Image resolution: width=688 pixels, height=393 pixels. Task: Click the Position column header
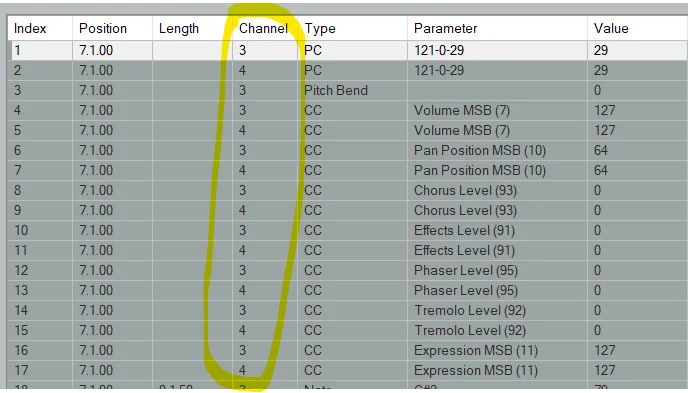pyautogui.click(x=112, y=29)
